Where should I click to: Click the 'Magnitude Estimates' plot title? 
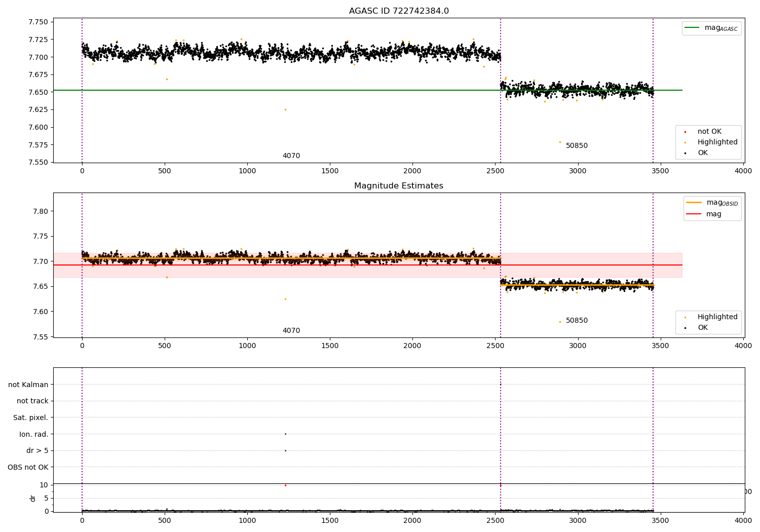[x=399, y=186]
